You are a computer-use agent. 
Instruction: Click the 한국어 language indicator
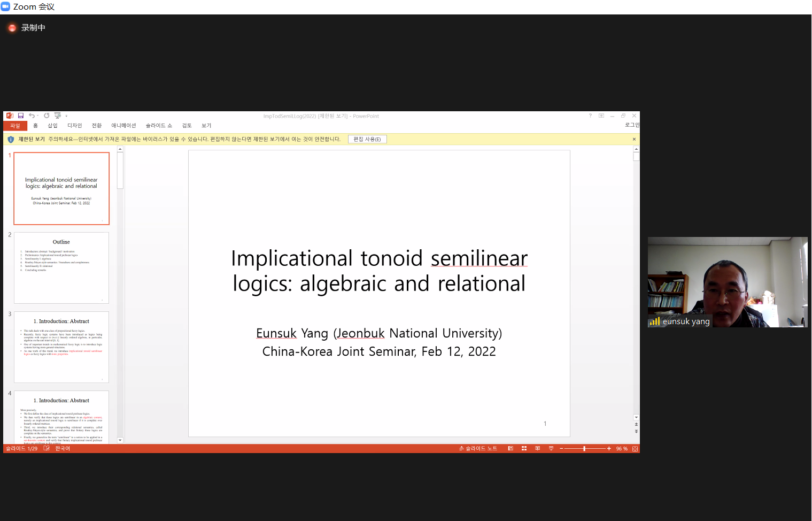click(63, 449)
